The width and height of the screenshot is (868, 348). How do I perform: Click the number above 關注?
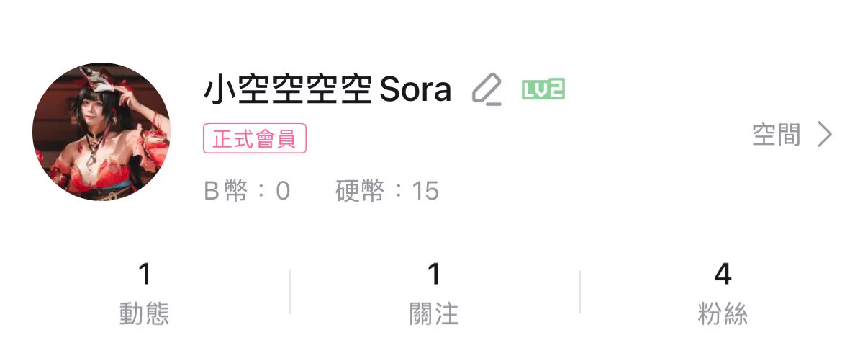pyautogui.click(x=433, y=274)
